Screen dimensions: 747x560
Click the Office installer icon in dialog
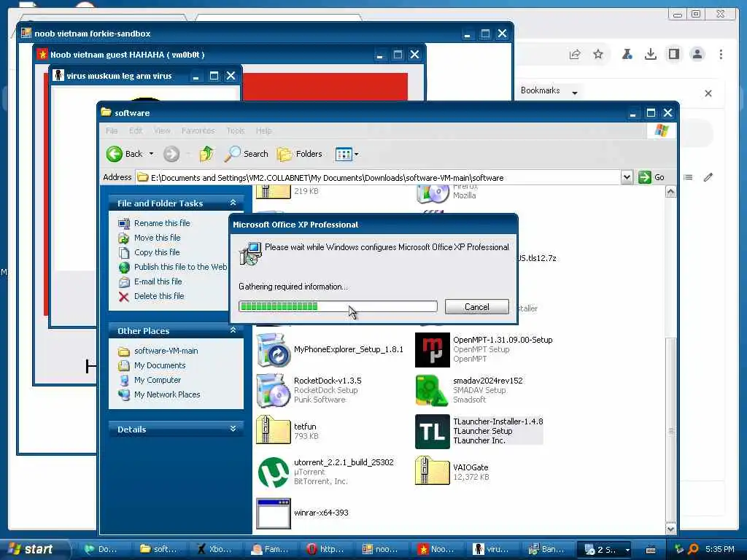[250, 253]
